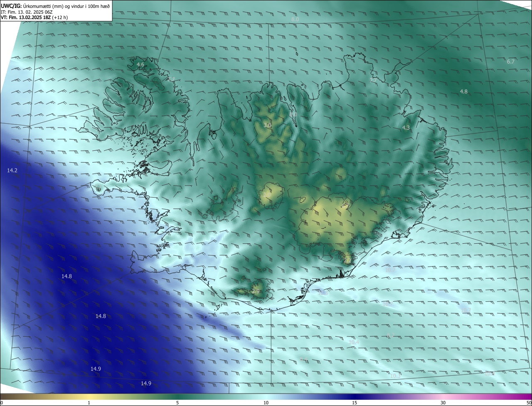
Task: Click the 4.6 value on the Westfjords
Action: [x=140, y=65]
